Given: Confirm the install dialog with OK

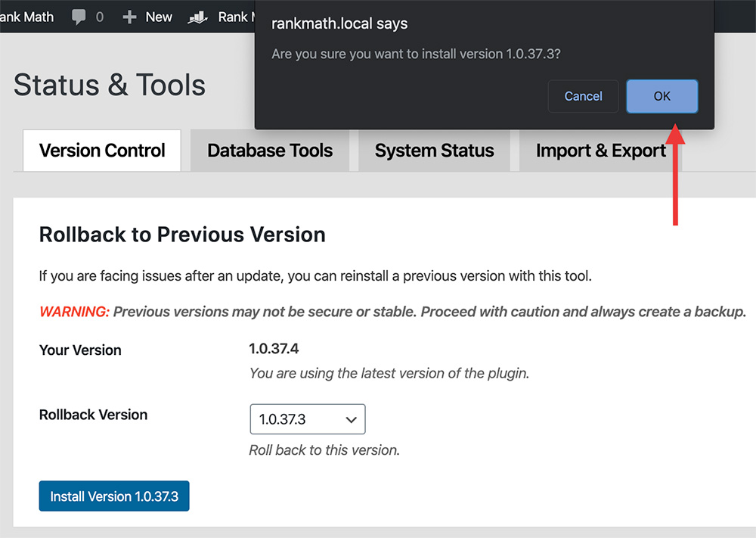Looking at the screenshot, I should click(661, 96).
